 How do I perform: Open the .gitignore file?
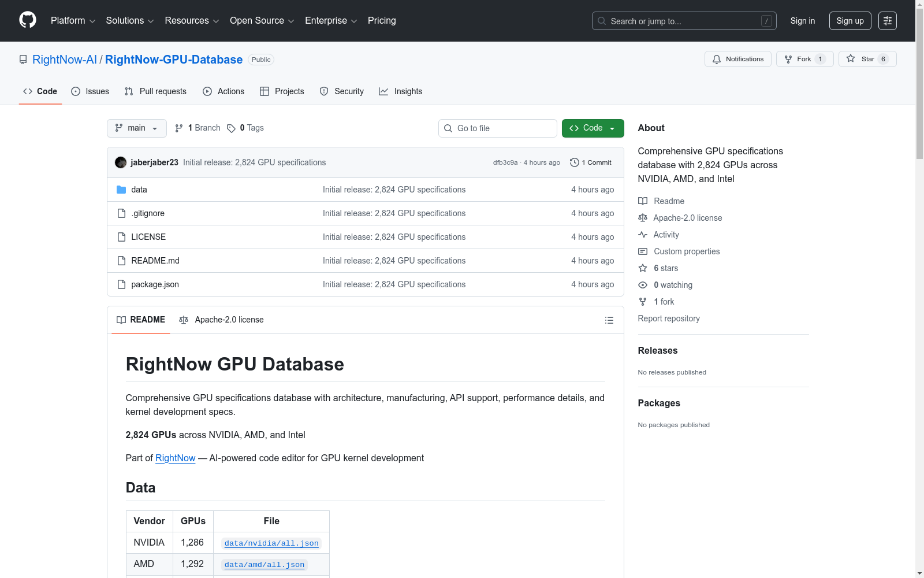pos(148,213)
